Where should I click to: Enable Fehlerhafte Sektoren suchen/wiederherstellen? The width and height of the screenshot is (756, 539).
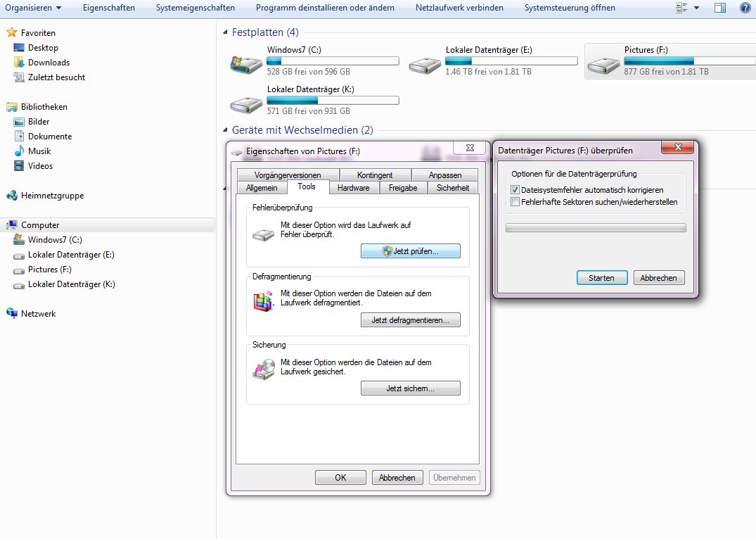point(515,202)
